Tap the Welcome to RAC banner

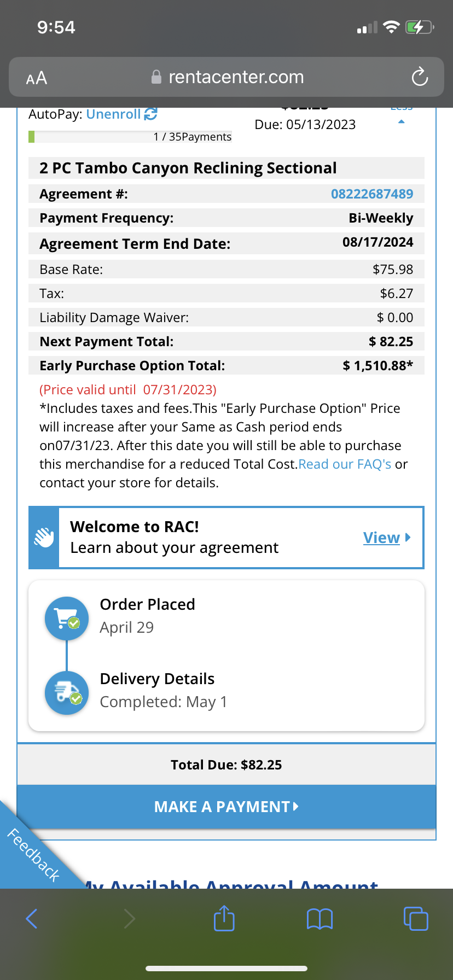[x=208, y=538]
